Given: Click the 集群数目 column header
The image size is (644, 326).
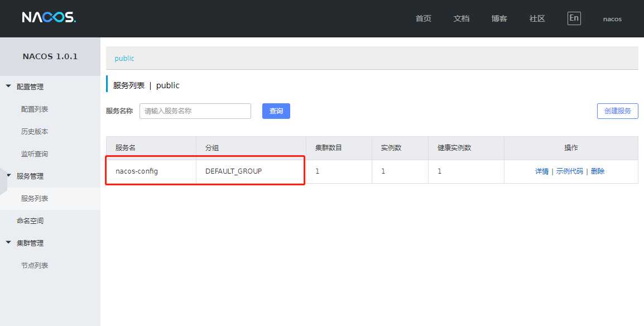Looking at the screenshot, I should (339, 148).
